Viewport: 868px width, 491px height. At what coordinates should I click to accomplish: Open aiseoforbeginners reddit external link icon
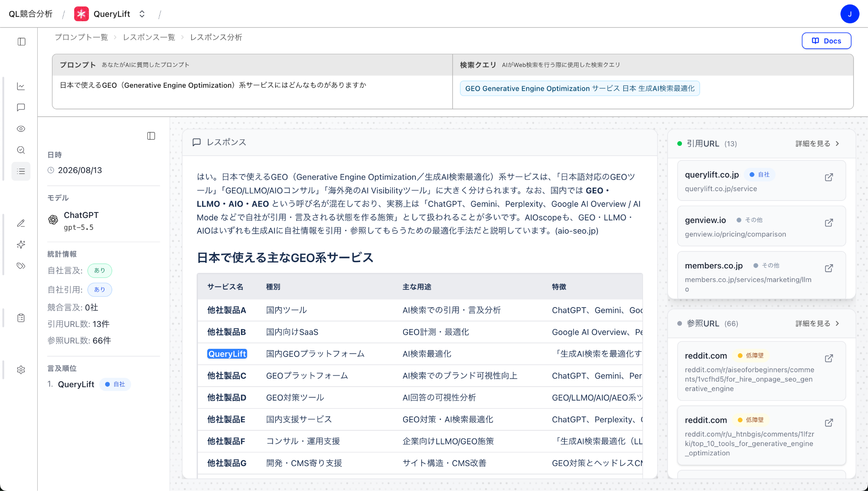coord(829,358)
